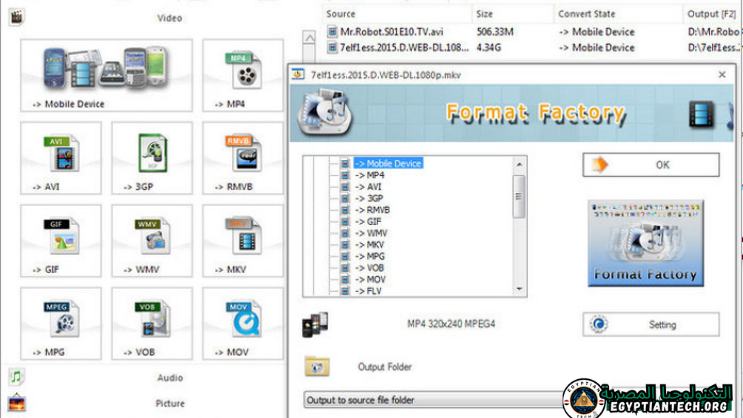The image size is (743, 418).
Task: Click the format list scroll down arrow
Action: pyautogui.click(x=519, y=289)
